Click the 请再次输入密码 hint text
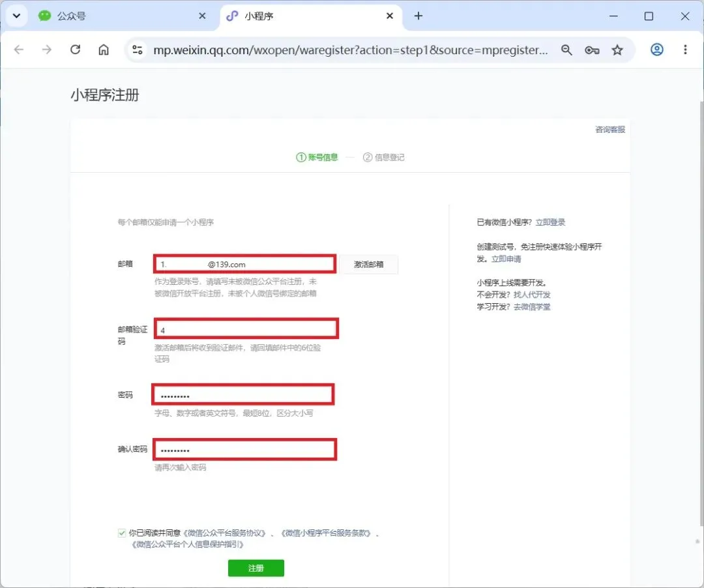This screenshot has width=704, height=588. click(x=180, y=467)
